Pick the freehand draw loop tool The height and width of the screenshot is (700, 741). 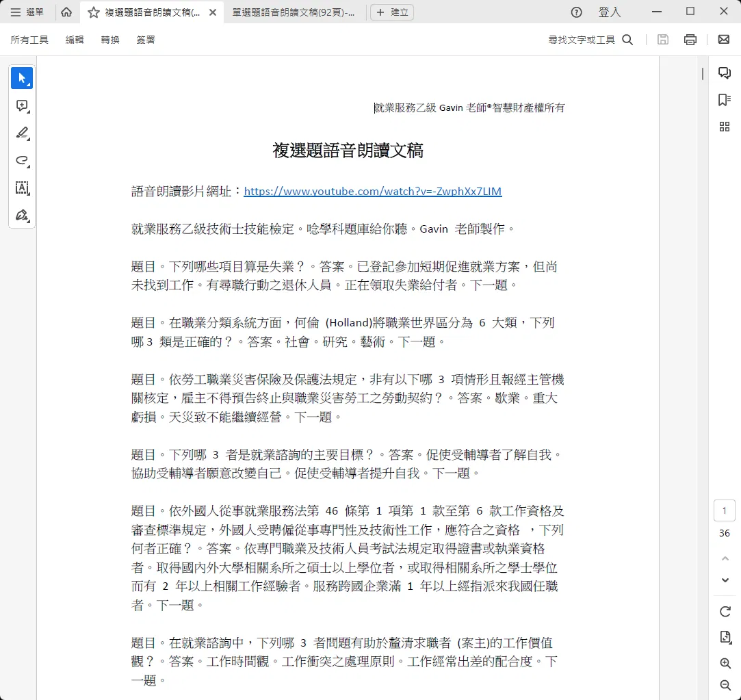click(x=22, y=161)
